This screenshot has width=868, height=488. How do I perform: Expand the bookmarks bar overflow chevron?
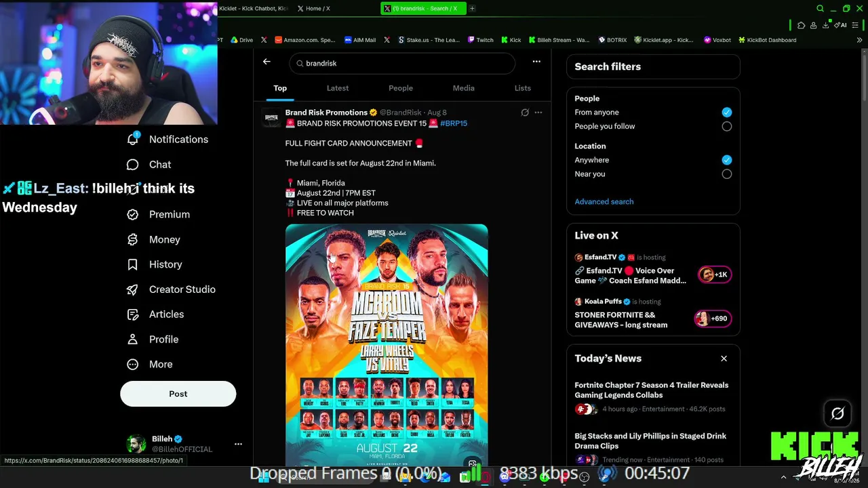click(859, 40)
